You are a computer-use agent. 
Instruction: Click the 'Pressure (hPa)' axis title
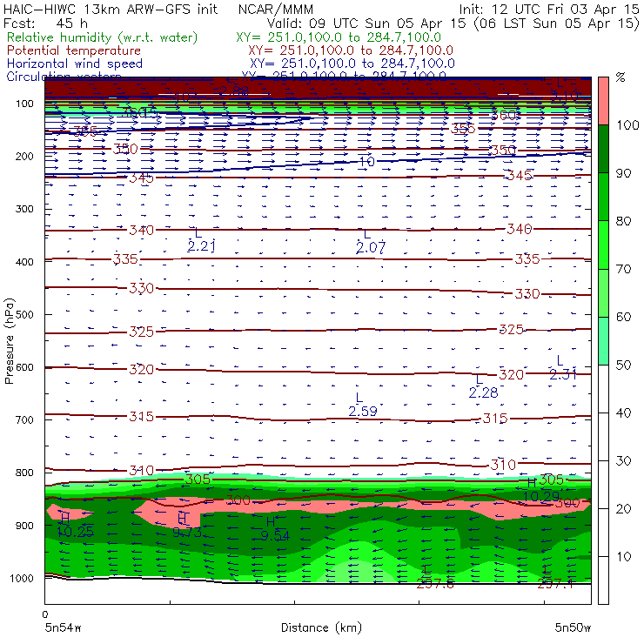[x=9, y=341]
